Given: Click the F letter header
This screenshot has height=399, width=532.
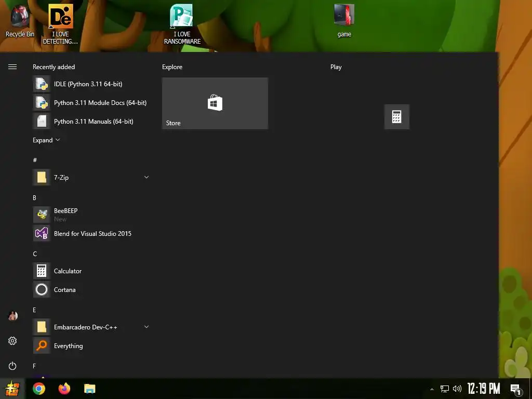Looking at the screenshot, I should pos(34,366).
